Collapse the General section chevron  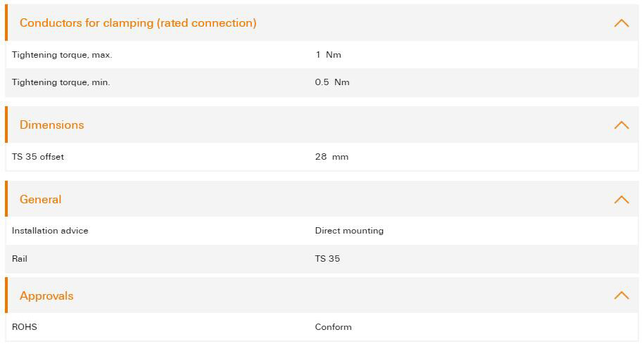621,200
